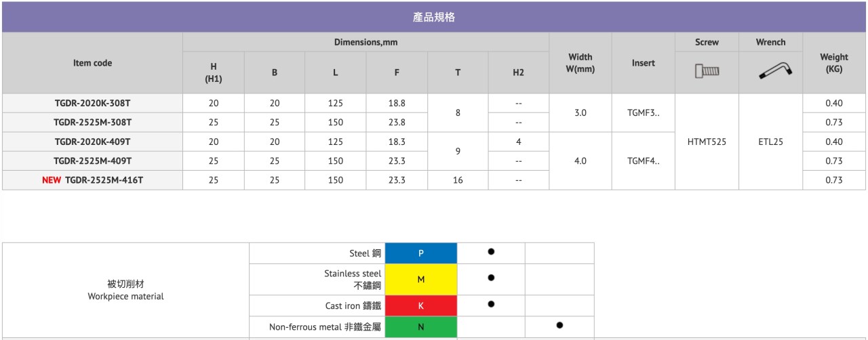Viewport: 868px width, 340px height.
Task: Click item code TGDR-2525M-308T
Action: point(92,123)
